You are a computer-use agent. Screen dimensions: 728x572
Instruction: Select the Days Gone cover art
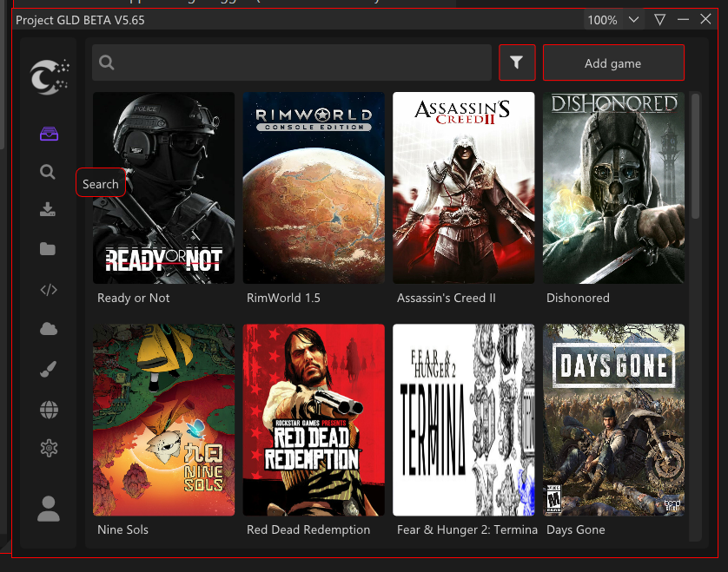[x=614, y=420]
